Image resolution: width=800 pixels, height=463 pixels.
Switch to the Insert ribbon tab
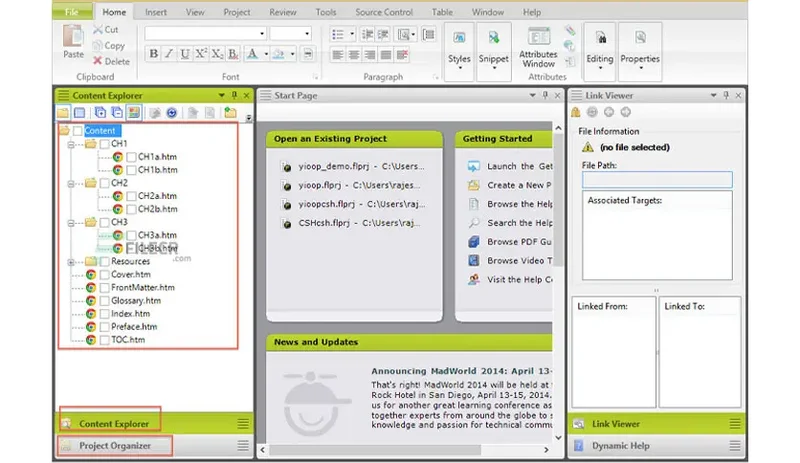coord(156,12)
